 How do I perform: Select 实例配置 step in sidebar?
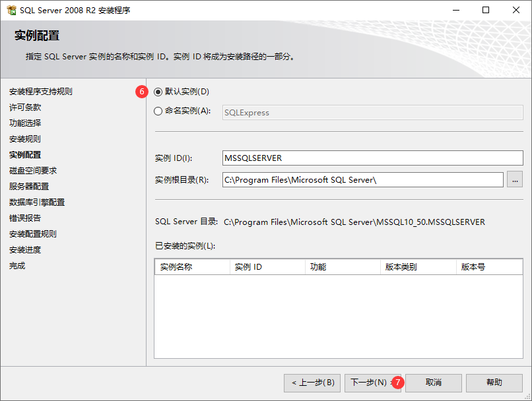coord(25,155)
